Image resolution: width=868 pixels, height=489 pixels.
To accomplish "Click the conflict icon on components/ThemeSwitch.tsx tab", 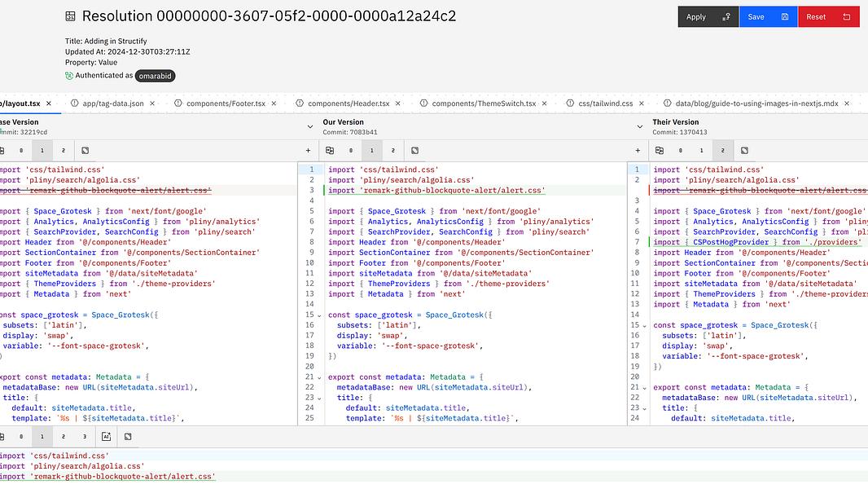I will [423, 103].
